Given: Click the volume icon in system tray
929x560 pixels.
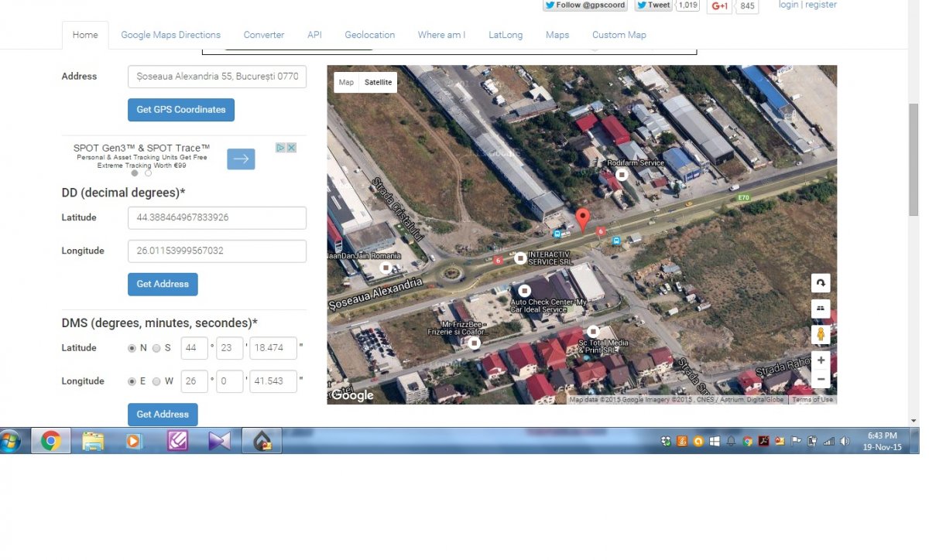Looking at the screenshot, I should coord(845,441).
